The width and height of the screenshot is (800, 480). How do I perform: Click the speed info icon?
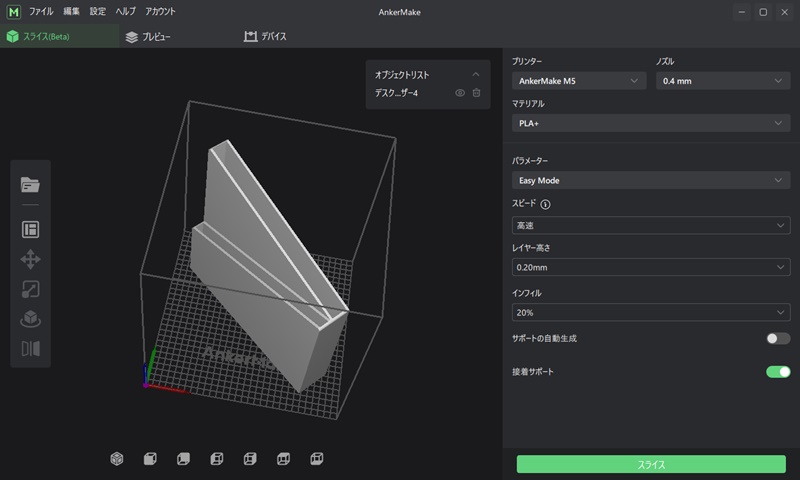(x=545, y=205)
